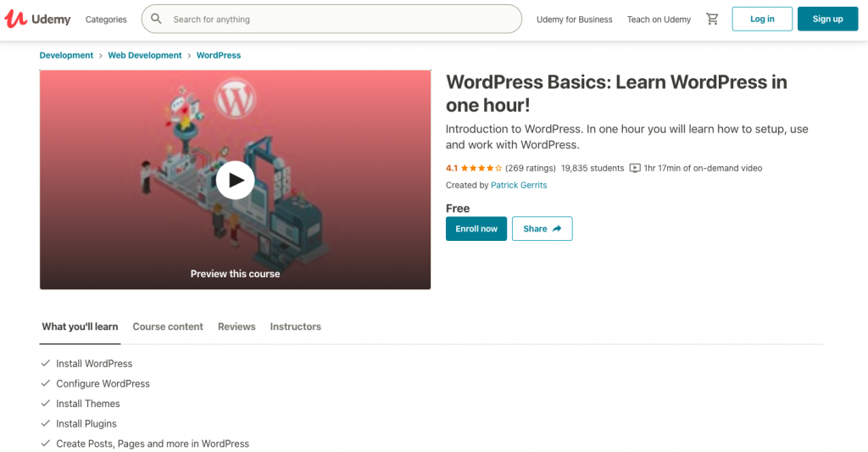Click the course description paragraph
Image resolution: width=868 pixels, height=452 pixels.
click(x=626, y=137)
